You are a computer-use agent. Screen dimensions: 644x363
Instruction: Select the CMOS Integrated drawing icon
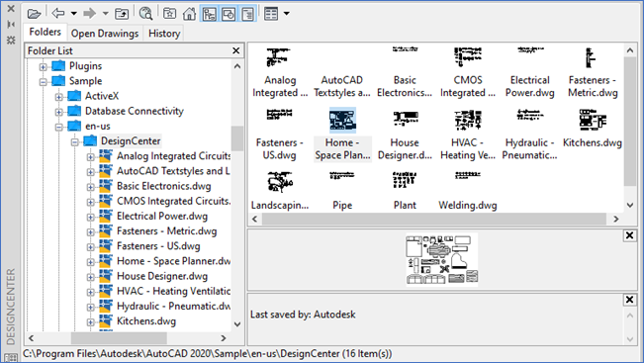point(467,57)
